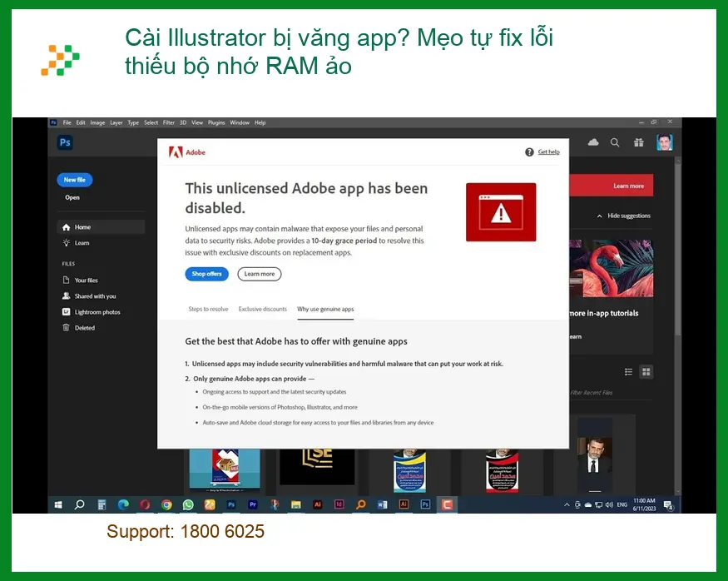The height and width of the screenshot is (581, 728).
Task: Open the notification center icon
Action: coord(669,505)
